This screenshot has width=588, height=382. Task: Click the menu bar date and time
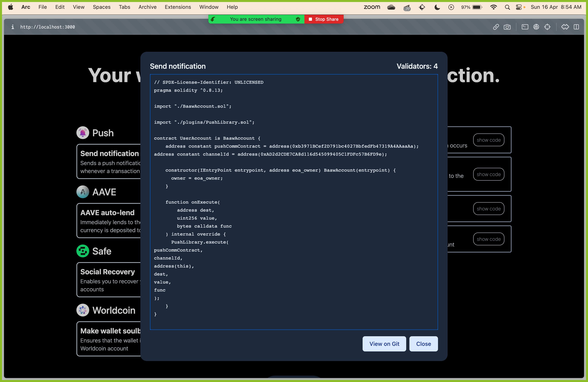pos(556,7)
